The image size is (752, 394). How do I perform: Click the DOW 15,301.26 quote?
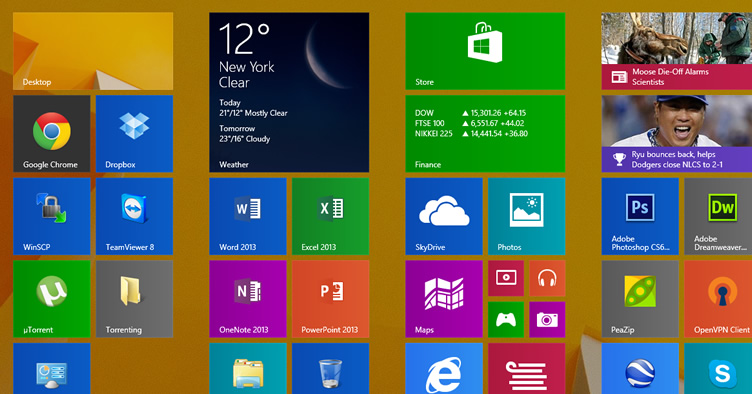[470, 113]
